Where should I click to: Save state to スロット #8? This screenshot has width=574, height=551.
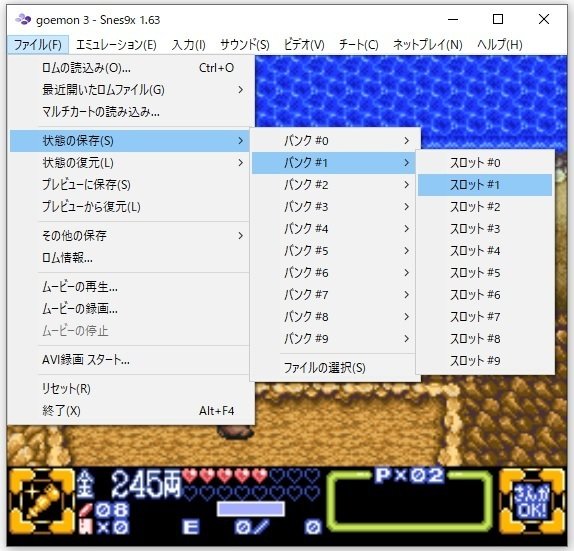pos(485,338)
